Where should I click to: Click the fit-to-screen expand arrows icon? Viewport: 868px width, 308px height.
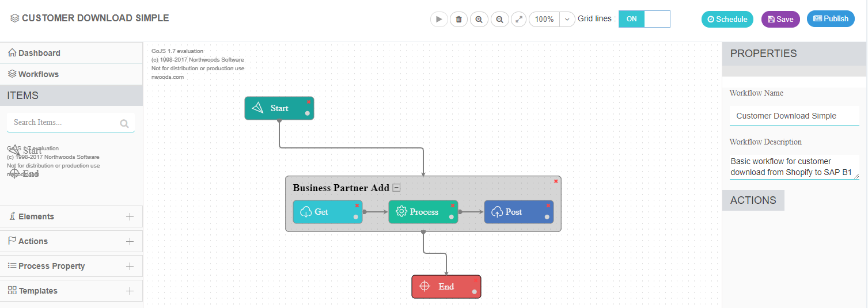[x=519, y=19]
